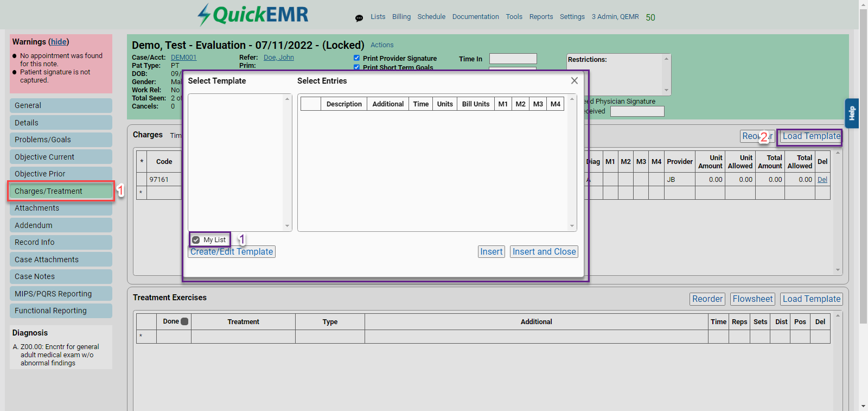Close the Select Template dialog
This screenshot has width=868, height=411.
point(575,81)
